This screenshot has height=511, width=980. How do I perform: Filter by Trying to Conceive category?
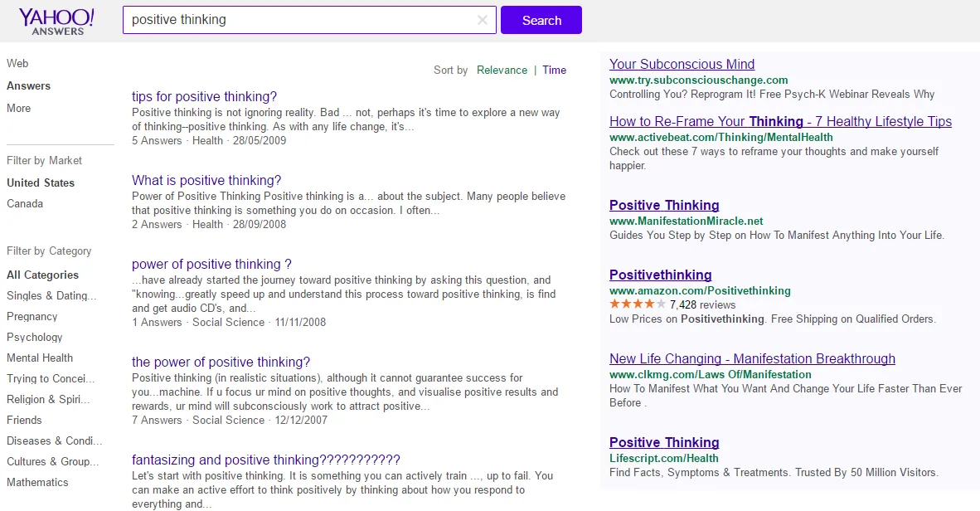tap(51, 378)
